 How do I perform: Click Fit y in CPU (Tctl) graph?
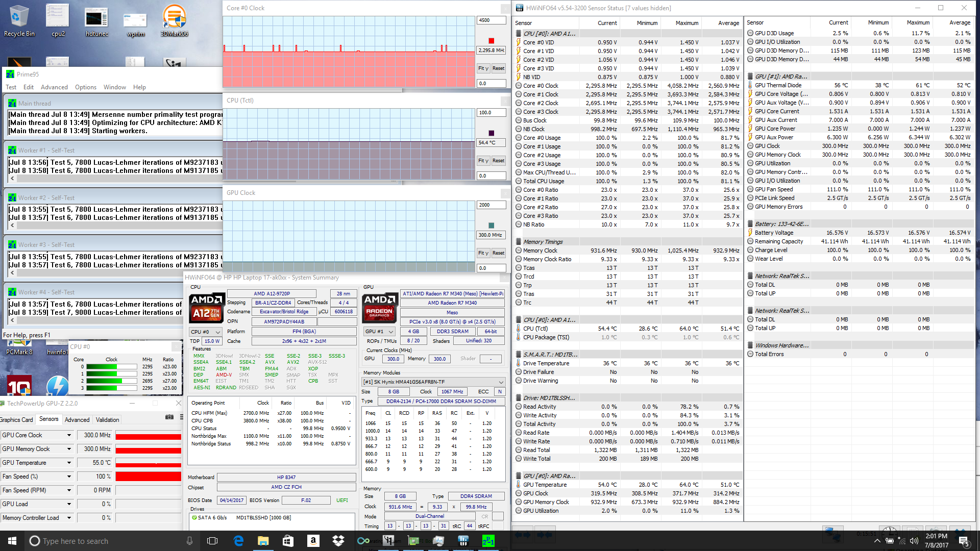[483, 161]
